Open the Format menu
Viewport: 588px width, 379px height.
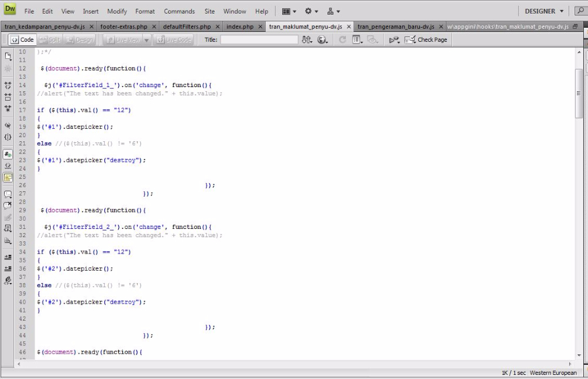(x=145, y=11)
